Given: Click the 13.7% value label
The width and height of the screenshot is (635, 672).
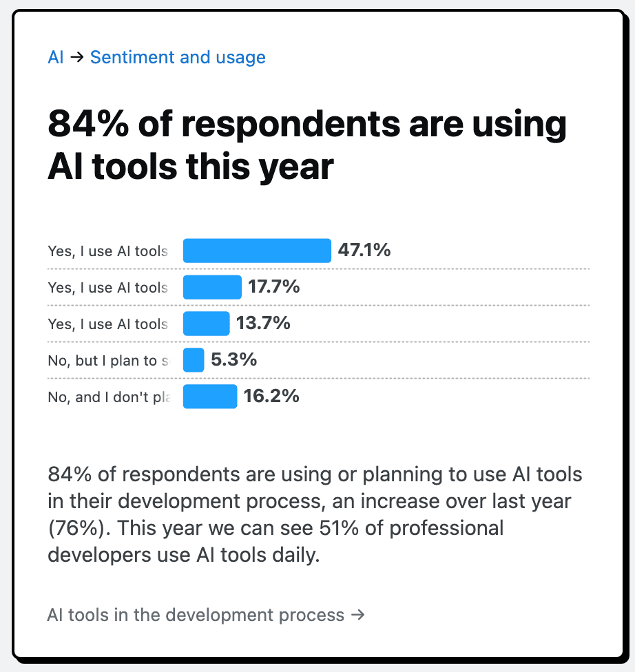Looking at the screenshot, I should tap(264, 324).
